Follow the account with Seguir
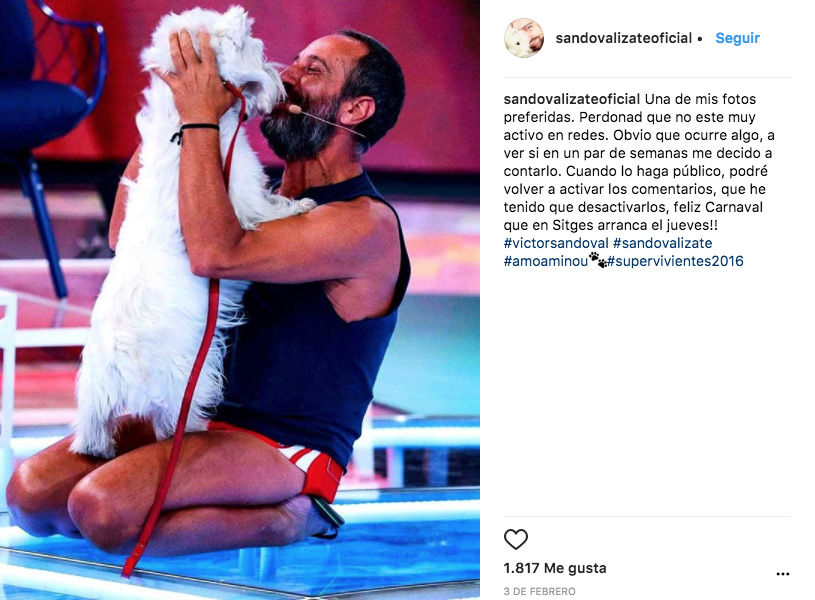The width and height of the screenshot is (815, 600). [737, 38]
